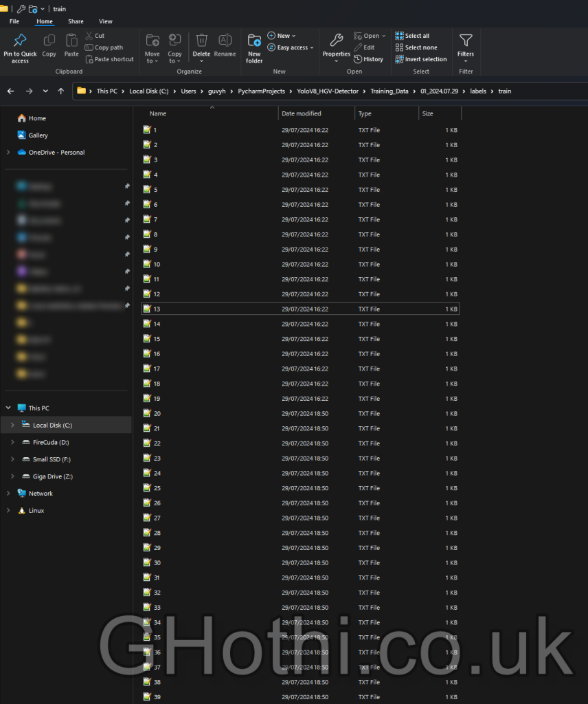Click the Pin to Quick access icon
This screenshot has height=704, width=588.
(20, 43)
